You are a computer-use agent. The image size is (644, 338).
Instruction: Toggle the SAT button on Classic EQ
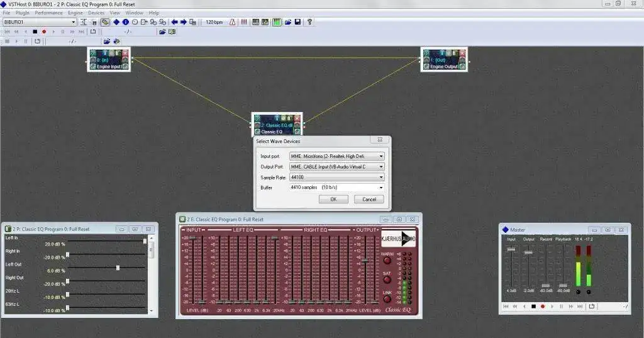click(387, 280)
